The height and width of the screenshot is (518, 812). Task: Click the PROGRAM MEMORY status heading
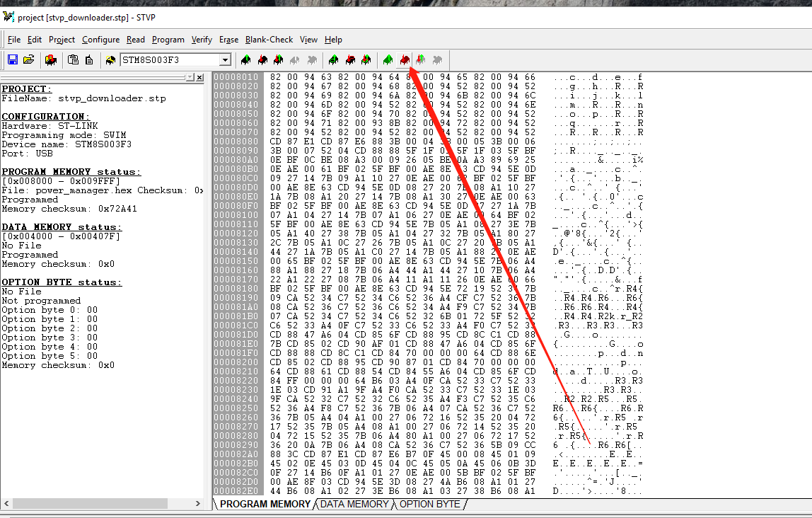tap(71, 172)
